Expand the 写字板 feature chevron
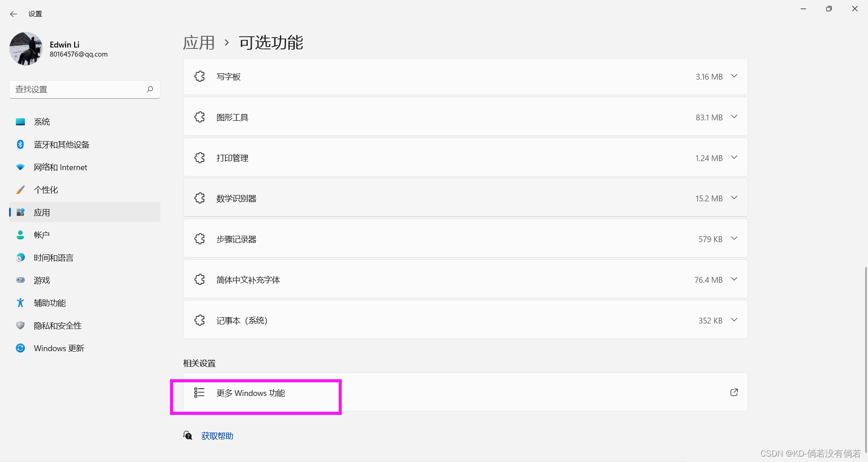This screenshot has width=868, height=462. pyautogui.click(x=734, y=76)
